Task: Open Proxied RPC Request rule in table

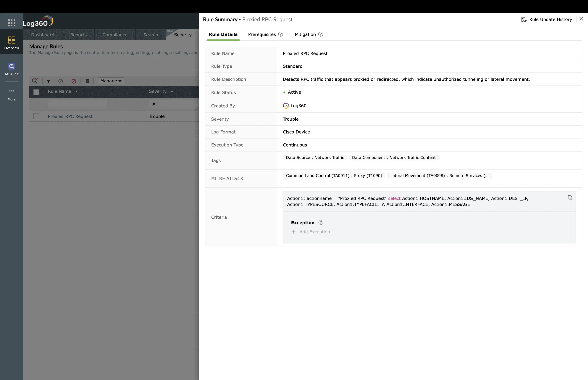Action: coord(70,117)
